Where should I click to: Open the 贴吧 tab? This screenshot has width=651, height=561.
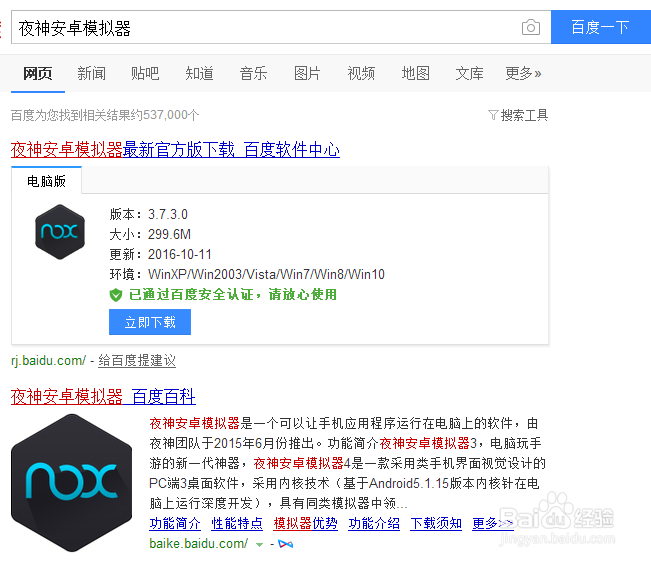point(145,73)
